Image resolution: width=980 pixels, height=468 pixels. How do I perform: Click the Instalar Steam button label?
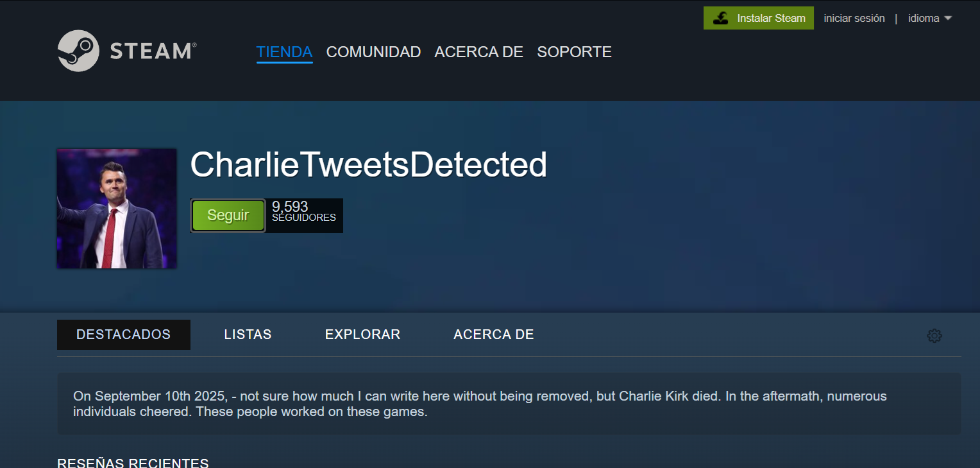pos(770,18)
